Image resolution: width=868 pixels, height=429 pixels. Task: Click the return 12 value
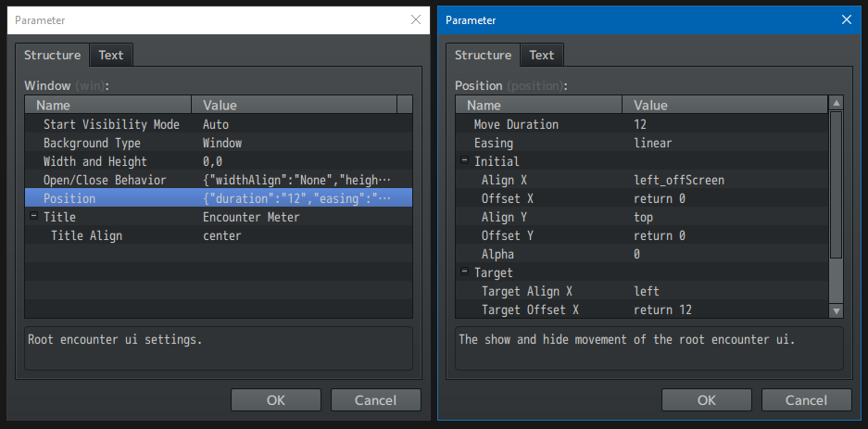662,309
